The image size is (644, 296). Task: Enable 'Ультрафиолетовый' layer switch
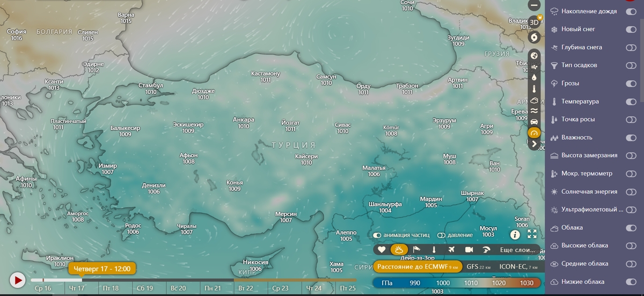tap(631, 210)
